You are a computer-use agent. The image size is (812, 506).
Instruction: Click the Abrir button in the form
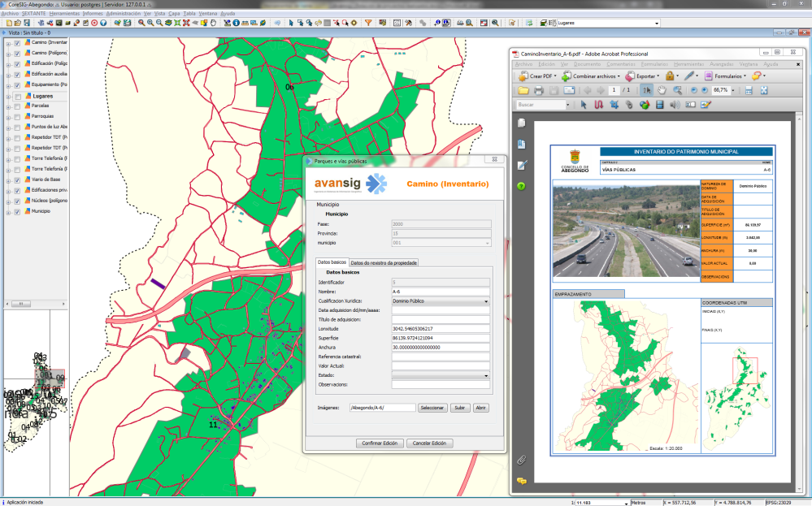tap(480, 409)
